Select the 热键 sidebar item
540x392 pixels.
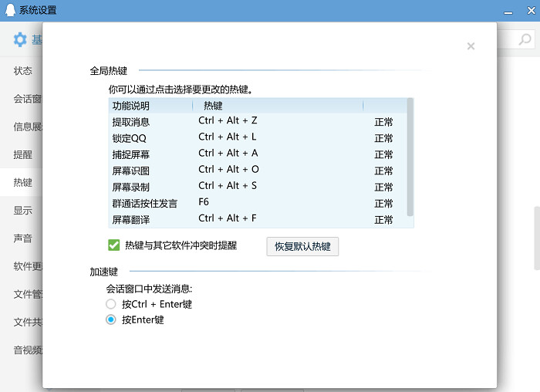[x=22, y=182]
